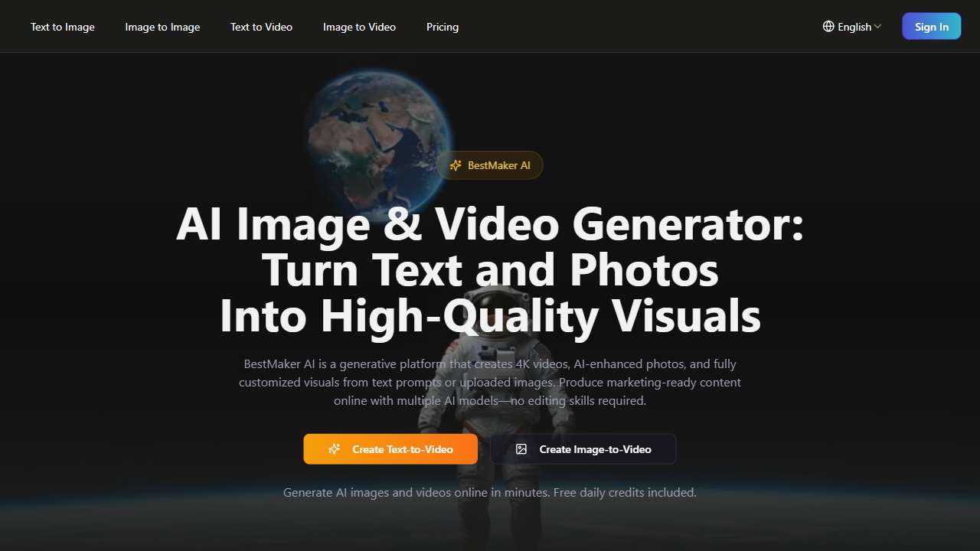Click the sparkle icon in BestMaker badge
Screen dimensions: 980x551
point(456,165)
